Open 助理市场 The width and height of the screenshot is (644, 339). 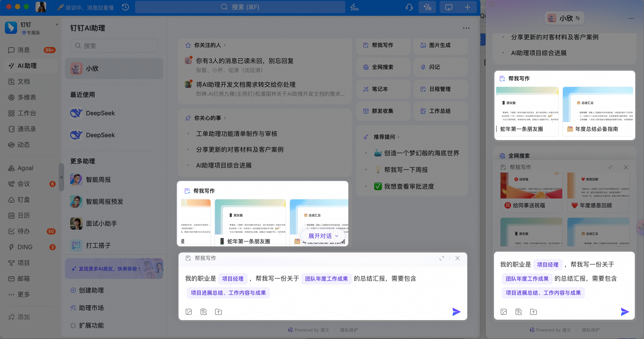(x=87, y=308)
